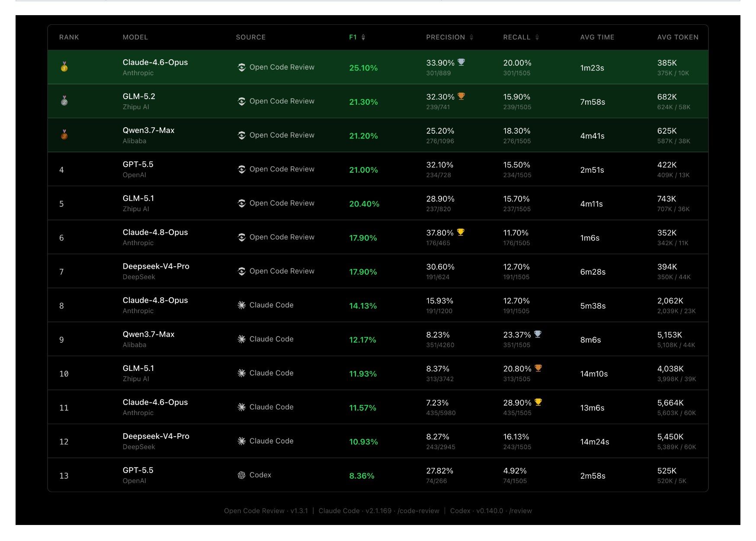Click the 7m58s average time
Screen dimensions: 756x541
[593, 102]
